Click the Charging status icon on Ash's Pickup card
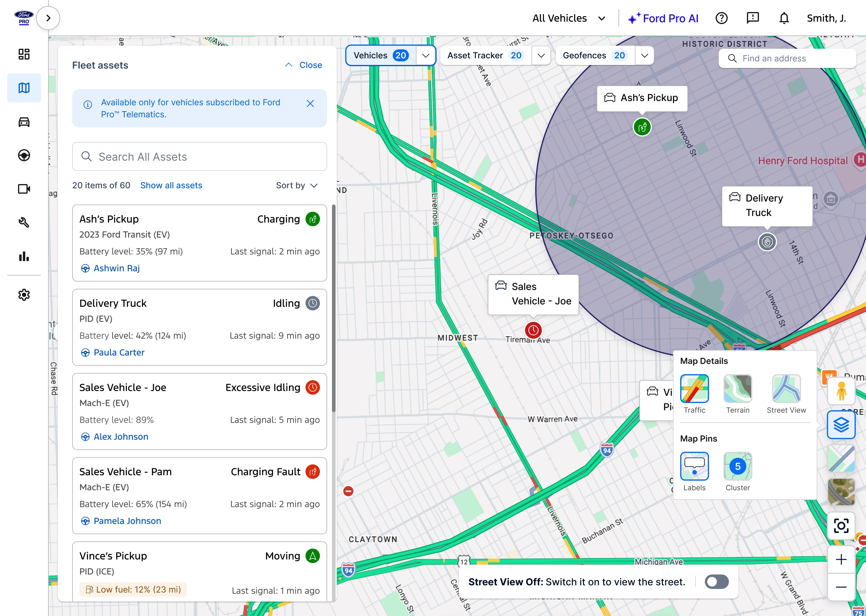 tap(313, 219)
